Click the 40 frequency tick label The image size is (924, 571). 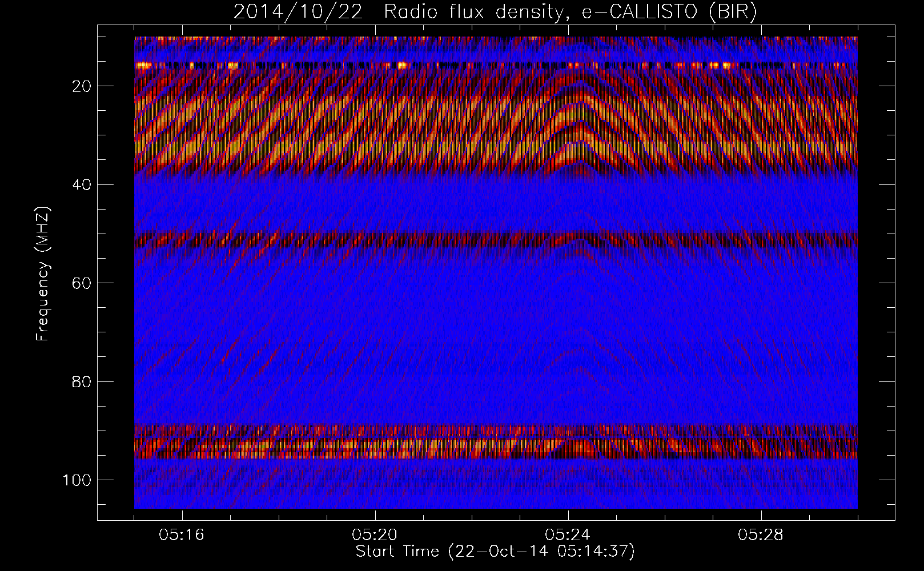pyautogui.click(x=82, y=184)
